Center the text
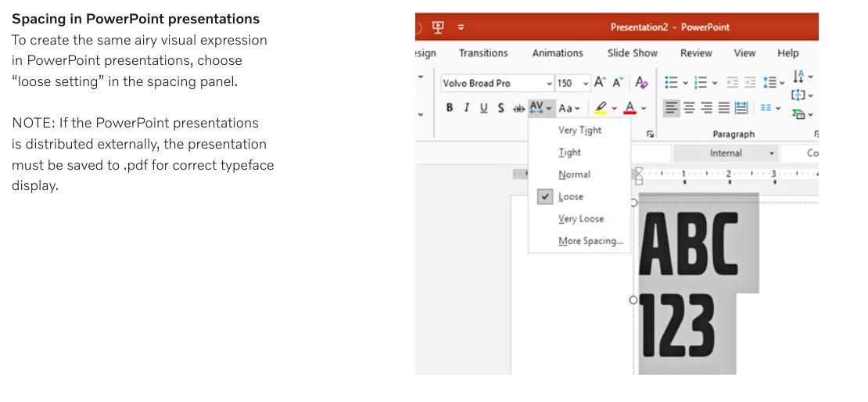 (689, 107)
